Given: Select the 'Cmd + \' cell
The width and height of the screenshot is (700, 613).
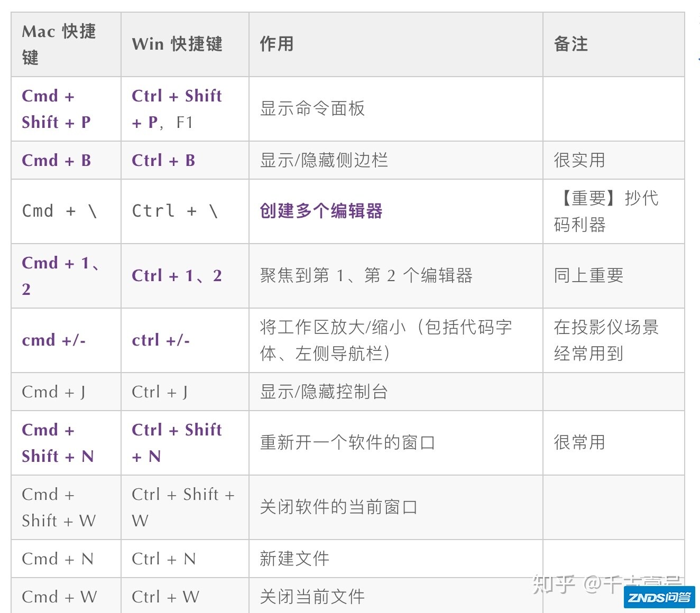Looking at the screenshot, I should pyautogui.click(x=66, y=211).
